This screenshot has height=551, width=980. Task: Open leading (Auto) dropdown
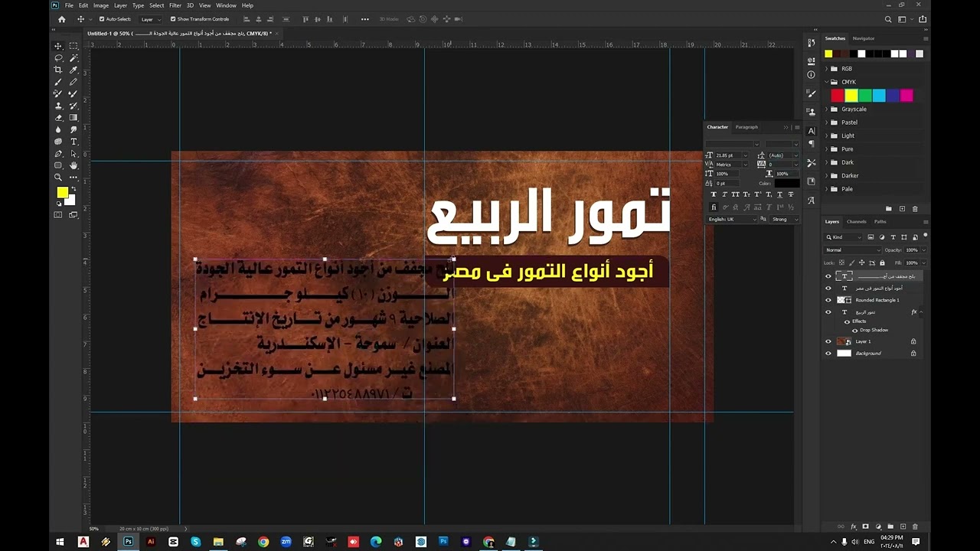[796, 155]
